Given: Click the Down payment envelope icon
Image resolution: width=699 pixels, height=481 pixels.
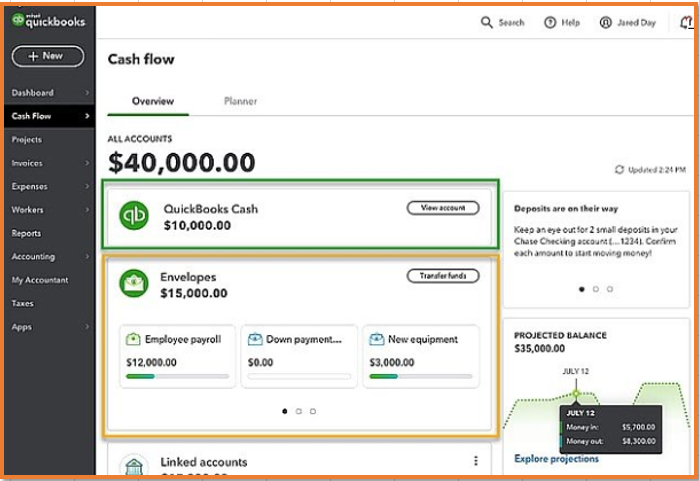Looking at the screenshot, I should 255,339.
